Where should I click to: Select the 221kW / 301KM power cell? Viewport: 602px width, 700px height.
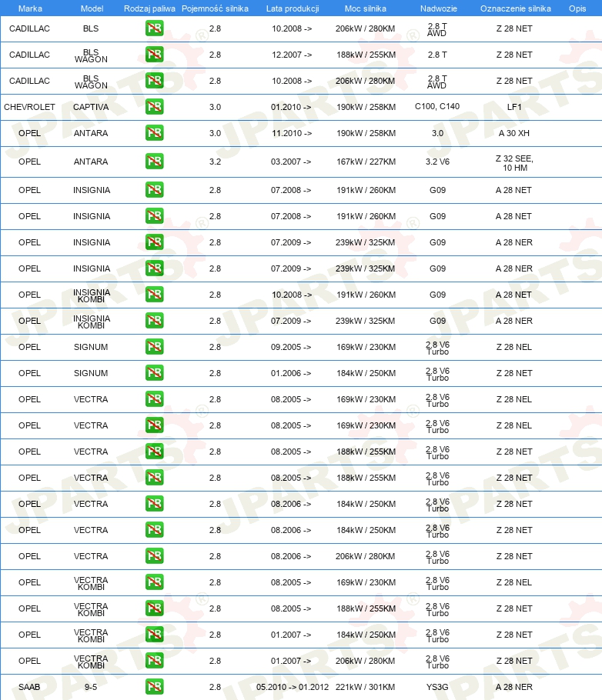pos(365,687)
